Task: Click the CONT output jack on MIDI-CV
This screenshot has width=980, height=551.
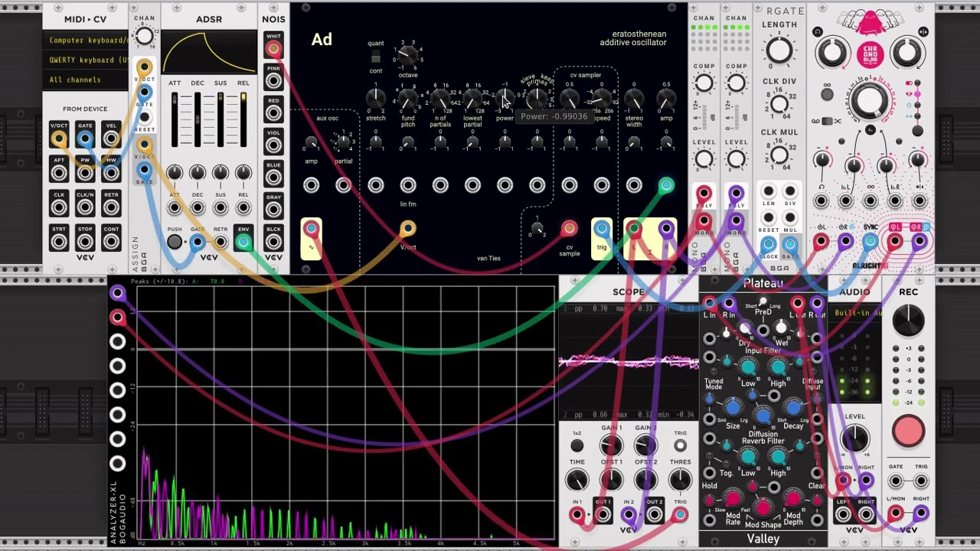Action: tap(111, 242)
